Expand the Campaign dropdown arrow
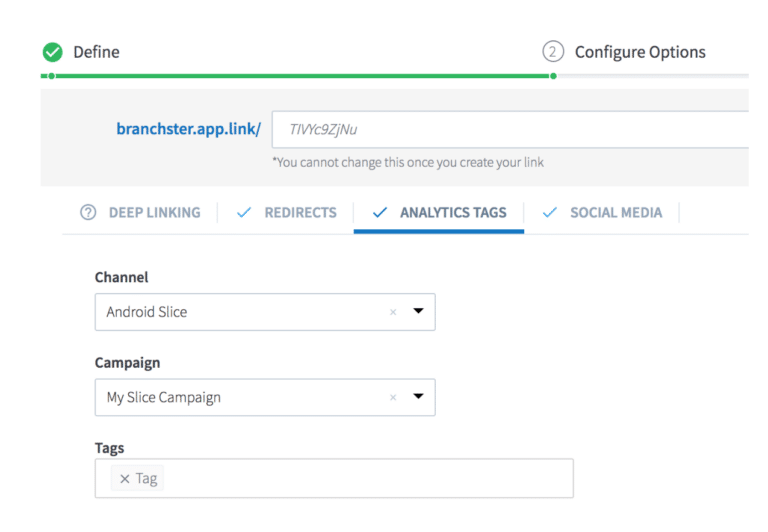This screenshot has width=768, height=532. [x=418, y=396]
